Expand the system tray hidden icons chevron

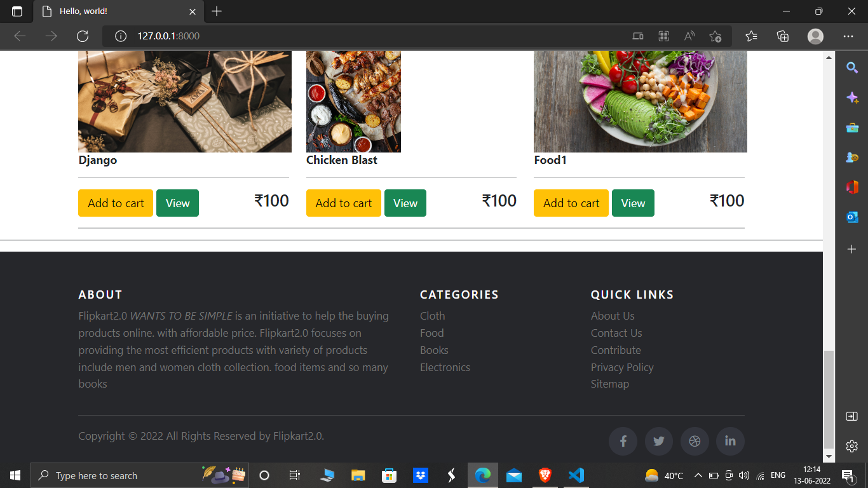pyautogui.click(x=698, y=475)
